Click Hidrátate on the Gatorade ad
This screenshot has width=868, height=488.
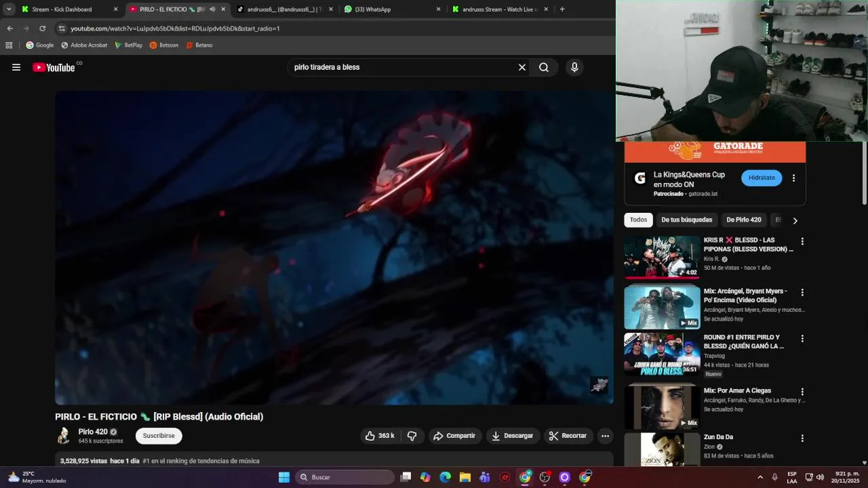click(762, 178)
